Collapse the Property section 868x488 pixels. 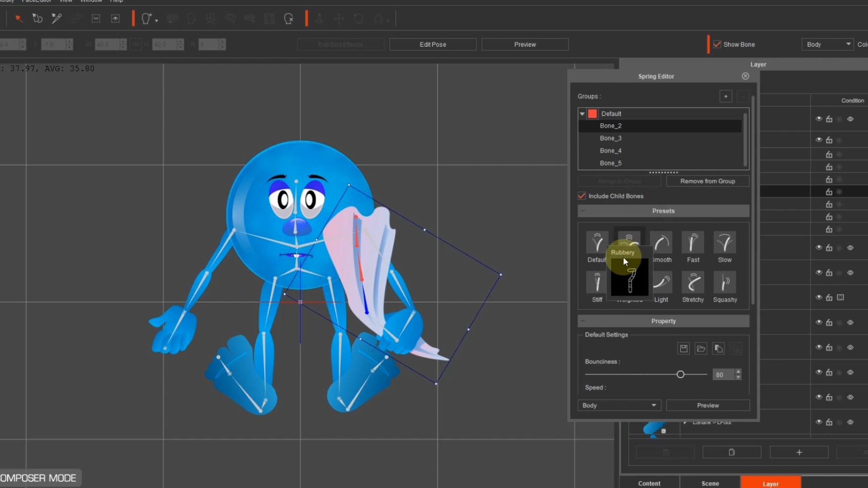[583, 321]
